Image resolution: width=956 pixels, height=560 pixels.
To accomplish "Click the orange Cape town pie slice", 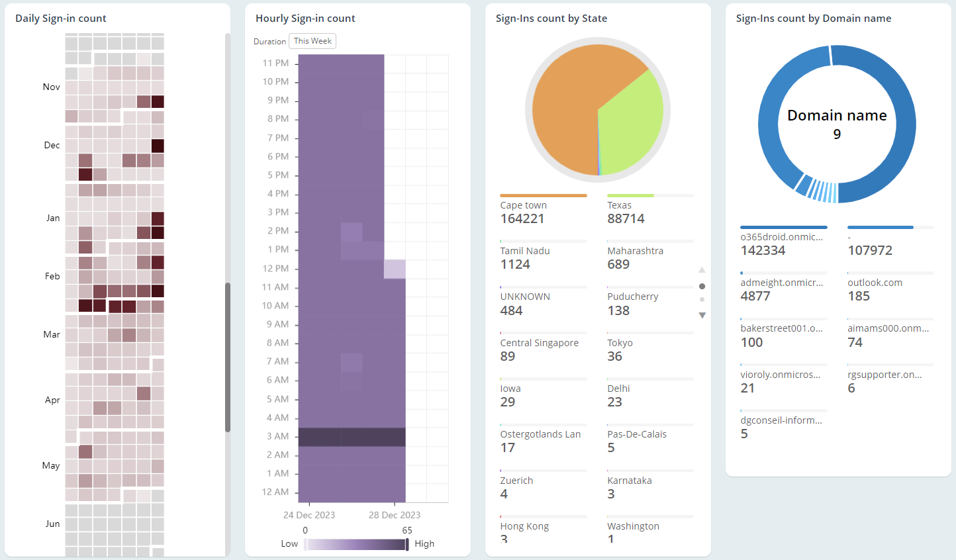I will coord(569,99).
